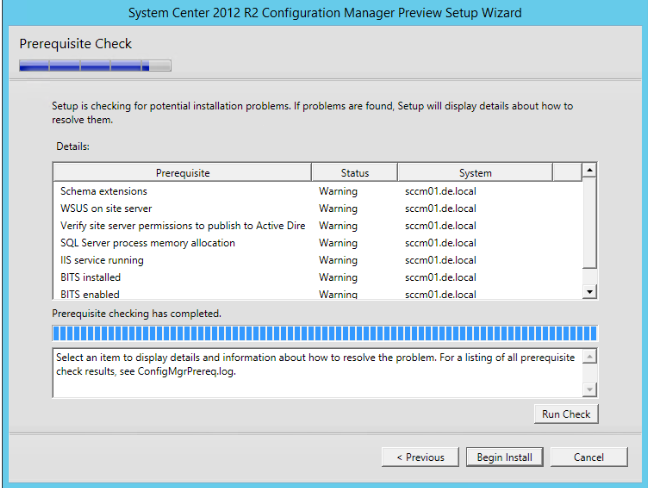Select SQL Server process memory allocation row
Screen dimensions: 648x488
(x=148, y=242)
